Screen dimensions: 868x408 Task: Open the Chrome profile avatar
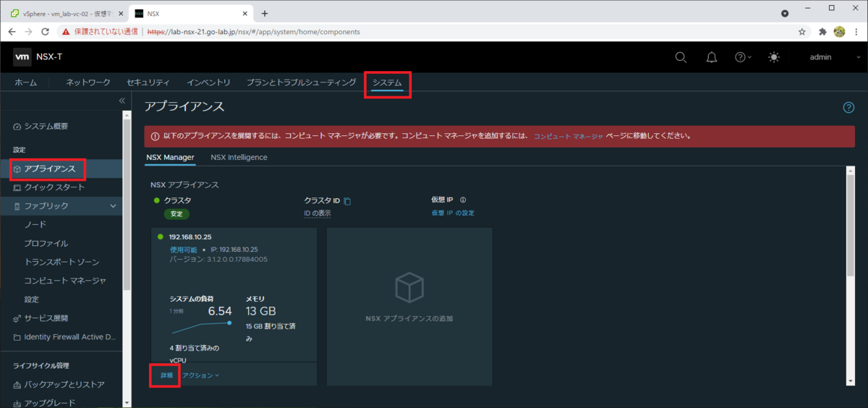pos(840,32)
